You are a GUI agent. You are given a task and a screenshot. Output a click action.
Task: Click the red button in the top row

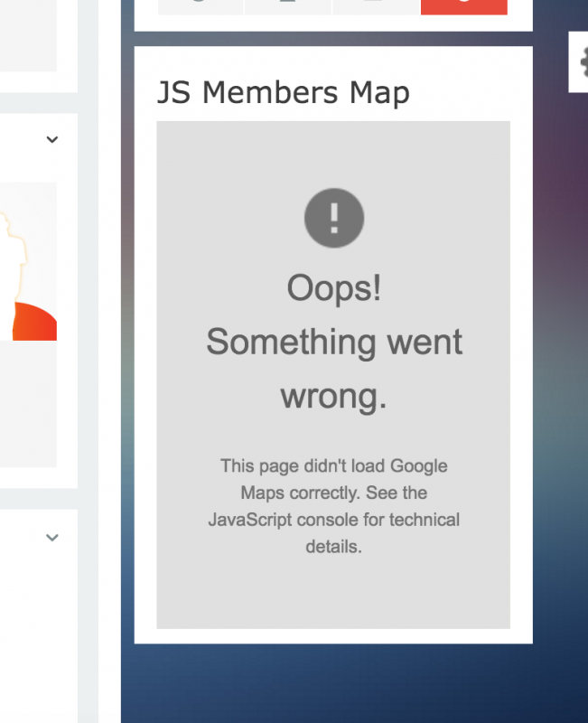464,7
